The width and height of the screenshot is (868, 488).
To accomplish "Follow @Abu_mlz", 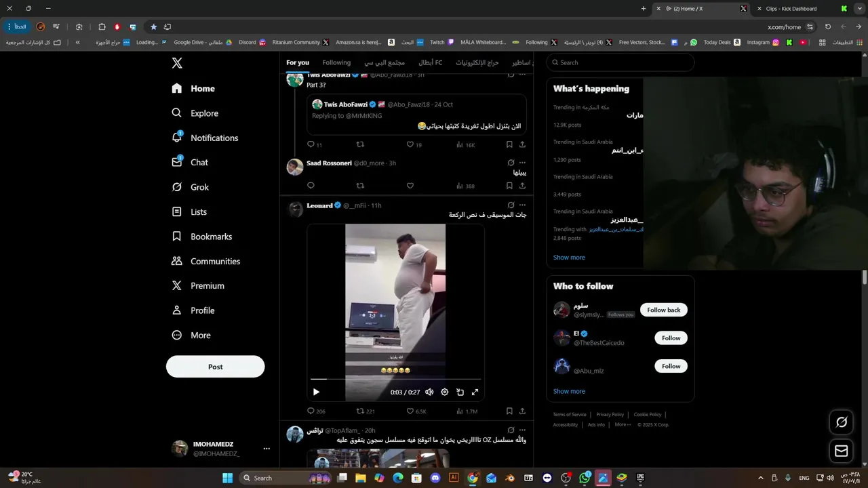I will [671, 366].
